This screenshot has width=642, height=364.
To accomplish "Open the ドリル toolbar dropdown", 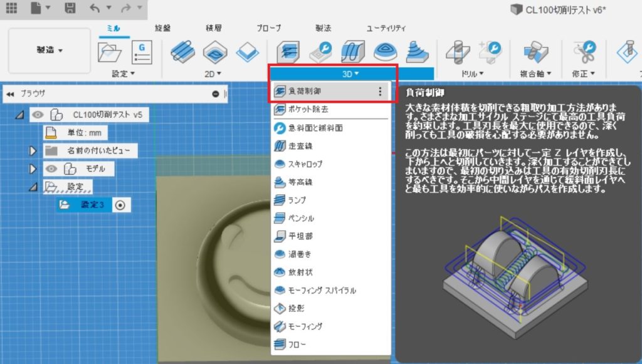I will click(472, 74).
